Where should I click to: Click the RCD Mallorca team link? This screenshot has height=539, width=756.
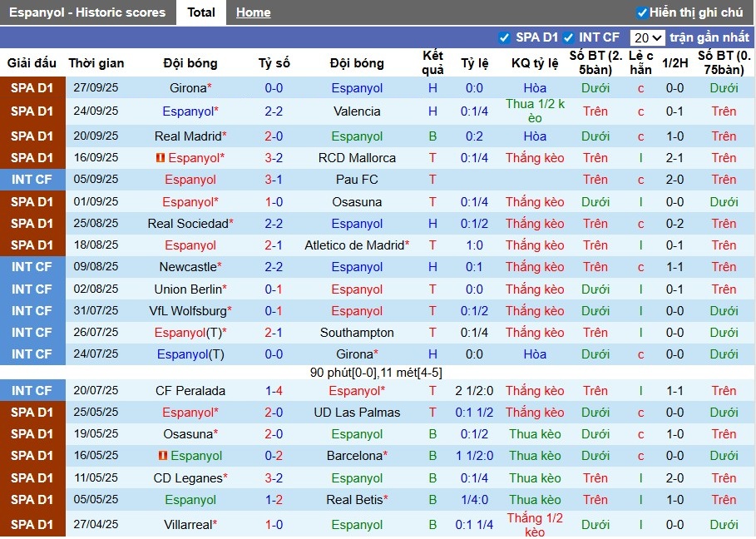[x=357, y=157]
